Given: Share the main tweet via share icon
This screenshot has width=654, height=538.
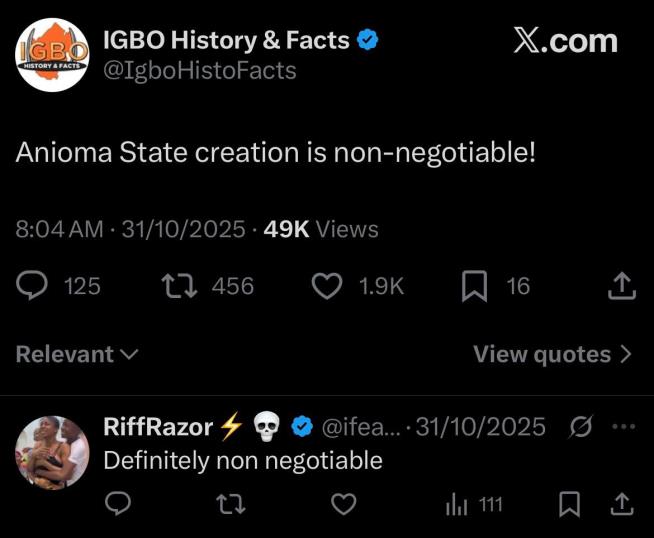Looking at the screenshot, I should pyautogui.click(x=621, y=286).
